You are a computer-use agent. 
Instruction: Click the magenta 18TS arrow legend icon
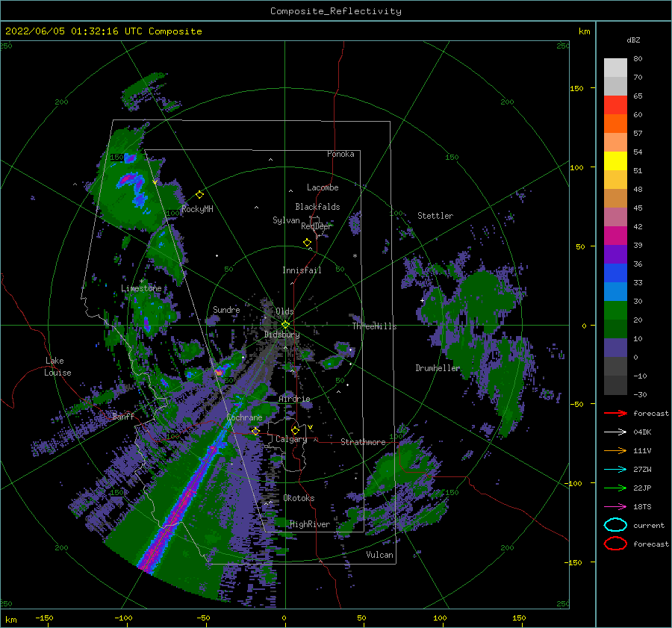click(x=616, y=507)
